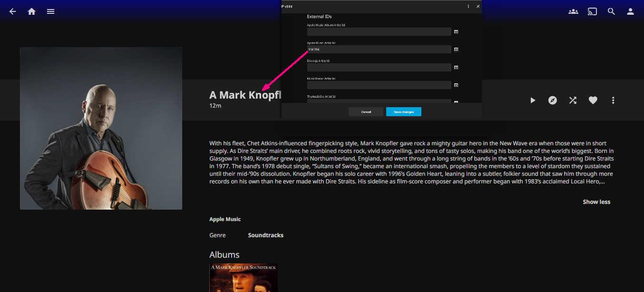Click the Apple Music Artist Id field
Image resolution: width=644 pixels, height=292 pixels.
[379, 50]
